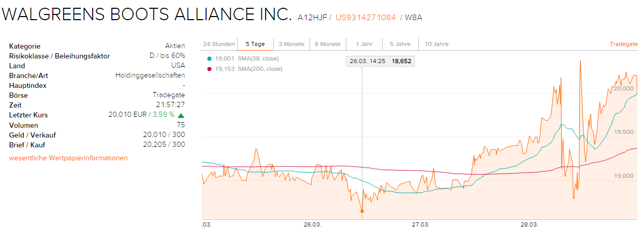Viewport: 644px width, 227px height.
Task: Click the Brief / Kauf value 20,205 / 300
Action: point(164,145)
